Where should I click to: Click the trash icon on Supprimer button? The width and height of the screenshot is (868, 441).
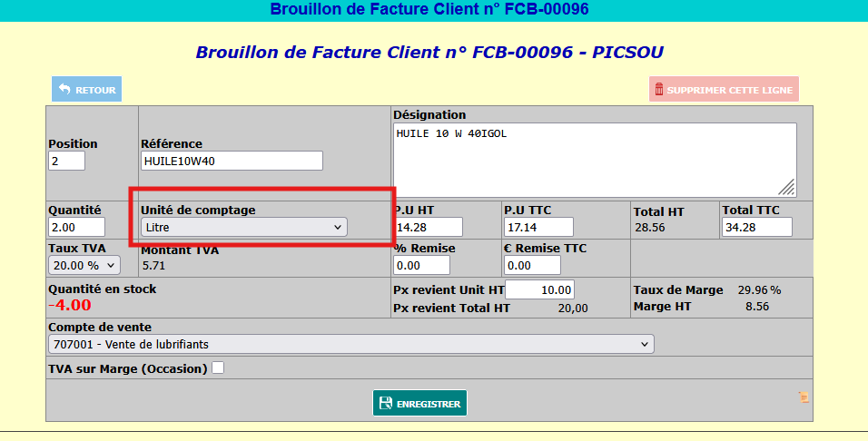coord(658,90)
